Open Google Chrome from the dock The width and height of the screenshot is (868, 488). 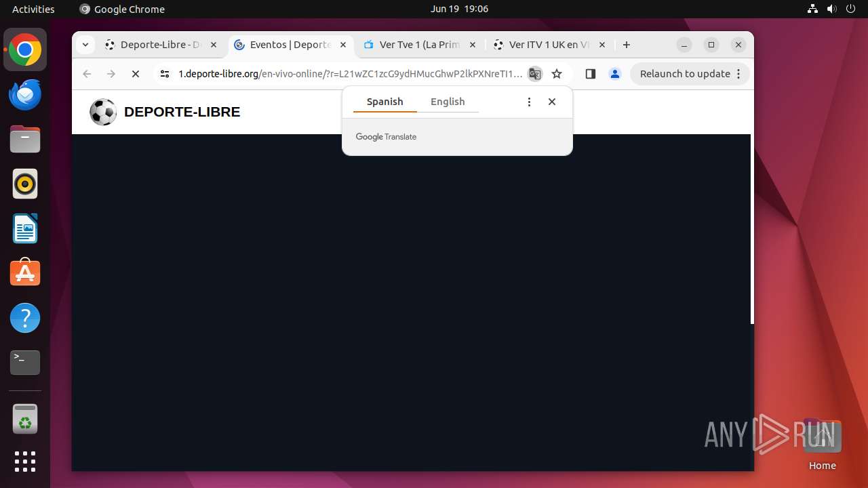[x=25, y=50]
